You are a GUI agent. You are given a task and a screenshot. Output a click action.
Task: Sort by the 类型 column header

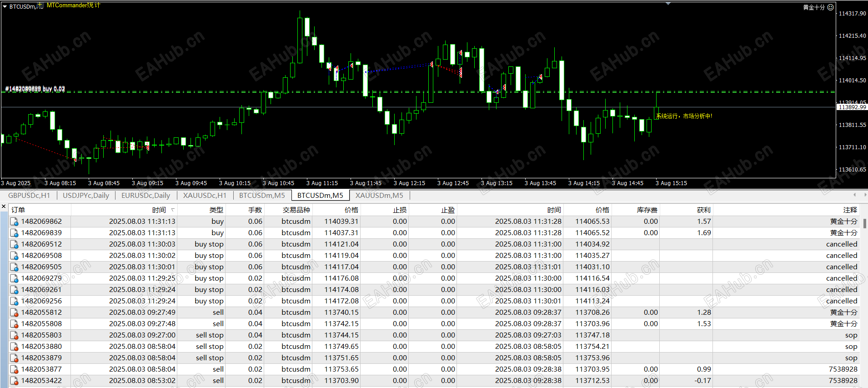pos(201,210)
